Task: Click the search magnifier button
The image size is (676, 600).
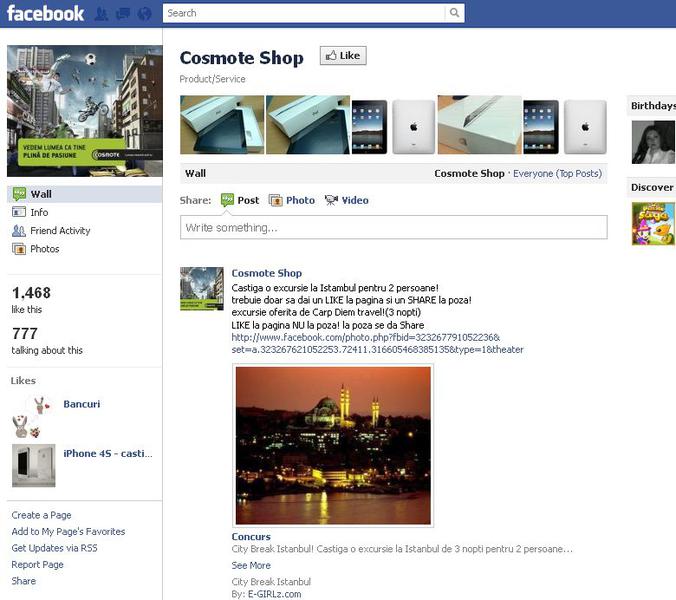Action: point(454,13)
